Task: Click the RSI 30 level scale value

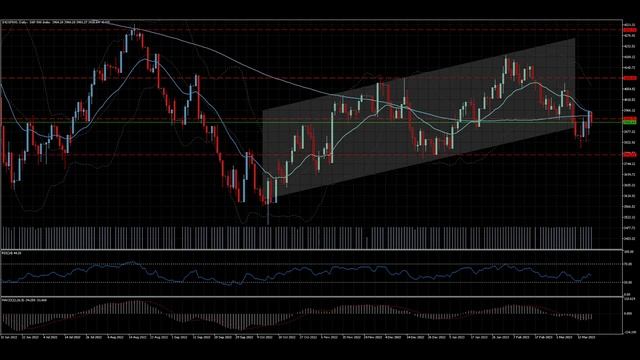Action: 629,282
